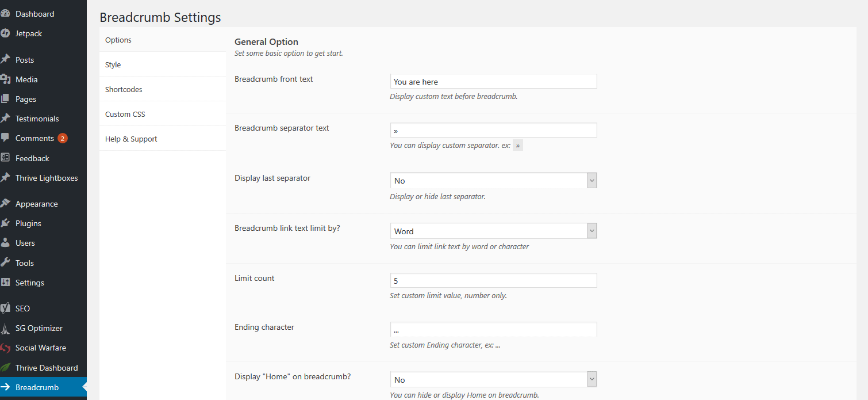Open the Display Home on breadcrumb dropdown

[x=493, y=379]
